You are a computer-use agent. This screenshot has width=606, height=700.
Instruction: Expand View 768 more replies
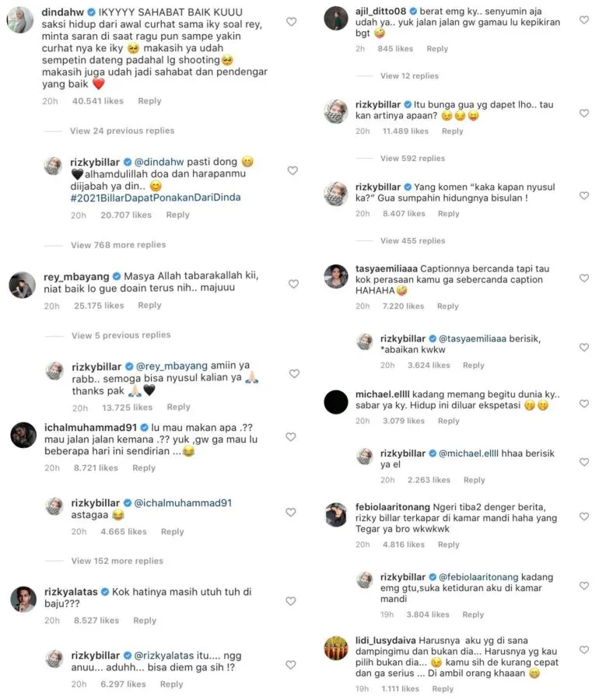[x=118, y=245]
